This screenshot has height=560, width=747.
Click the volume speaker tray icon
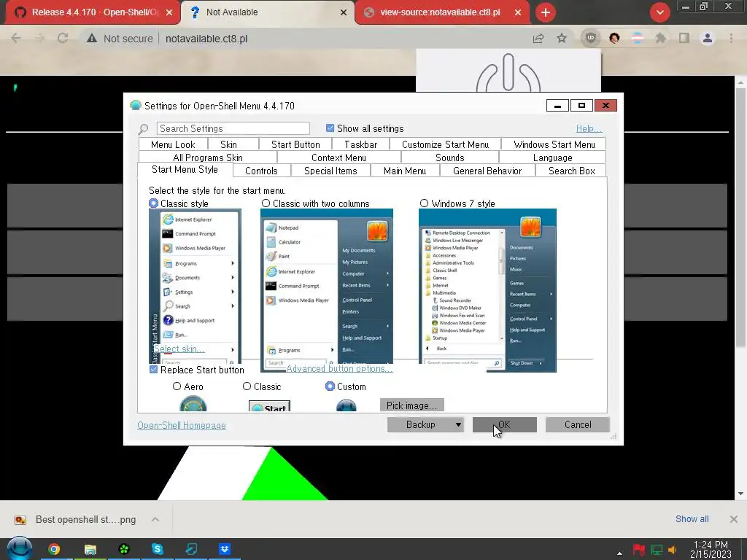[673, 550]
